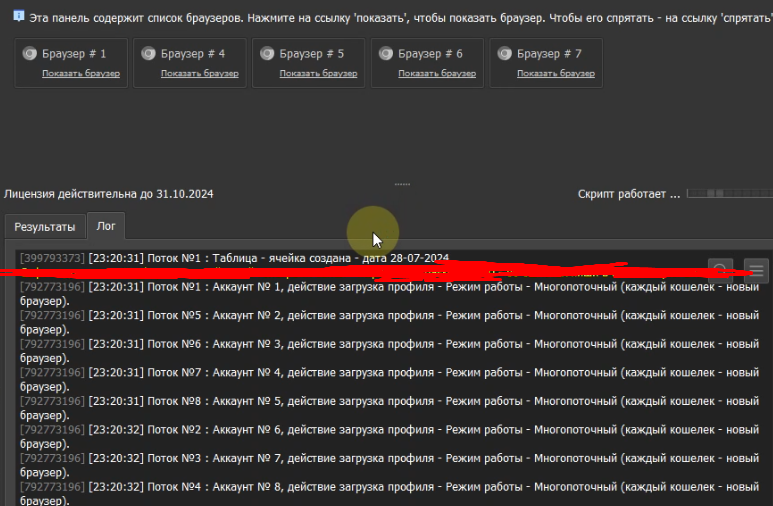Click the Браузер # 7 browser icon
This screenshot has width=773, height=506.
[x=504, y=54]
